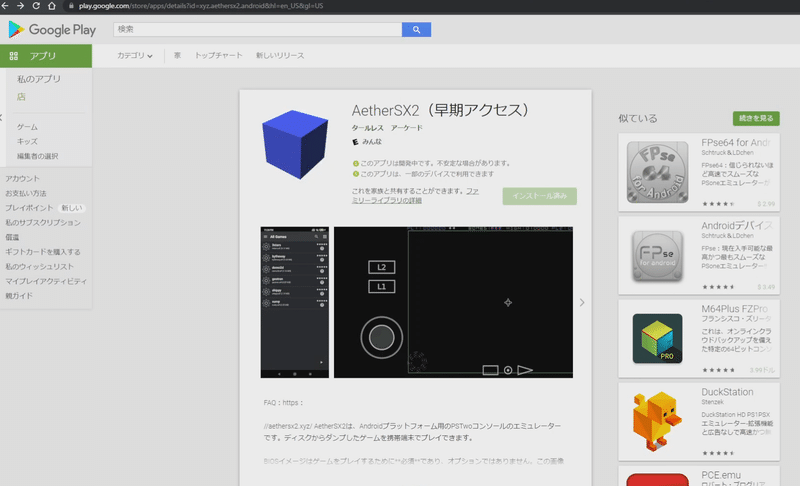Open 編集者の選択 in the sidebar
This screenshot has height=486, width=800.
click(x=38, y=156)
